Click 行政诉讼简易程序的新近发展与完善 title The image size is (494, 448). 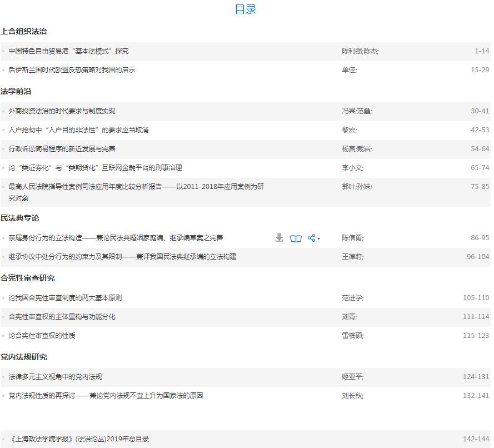[x=62, y=149]
